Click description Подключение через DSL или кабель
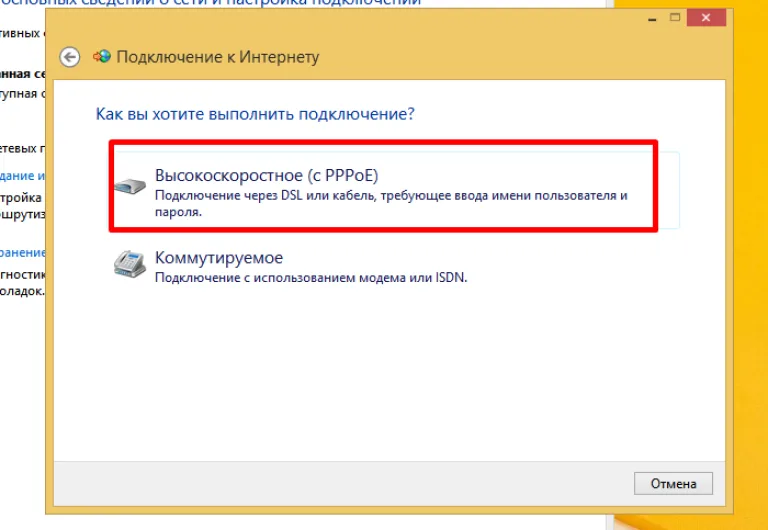This screenshot has height=530, width=768. tap(391, 203)
